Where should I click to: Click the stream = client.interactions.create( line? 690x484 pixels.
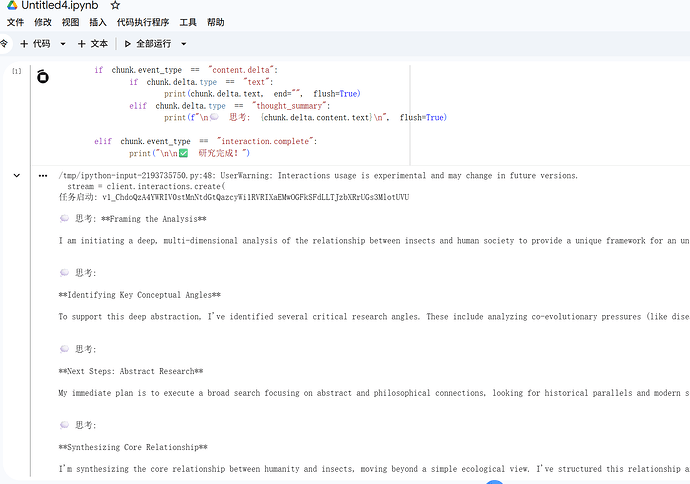146,186
